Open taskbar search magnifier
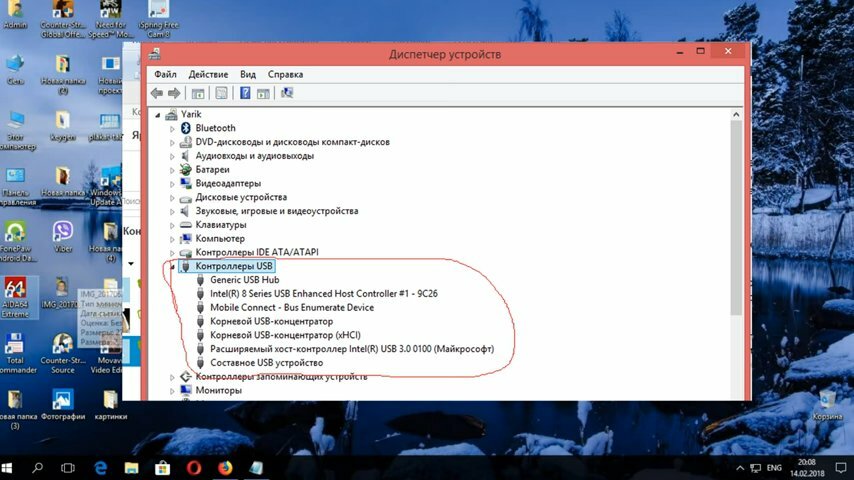This screenshot has height=480, width=854. coord(38,468)
